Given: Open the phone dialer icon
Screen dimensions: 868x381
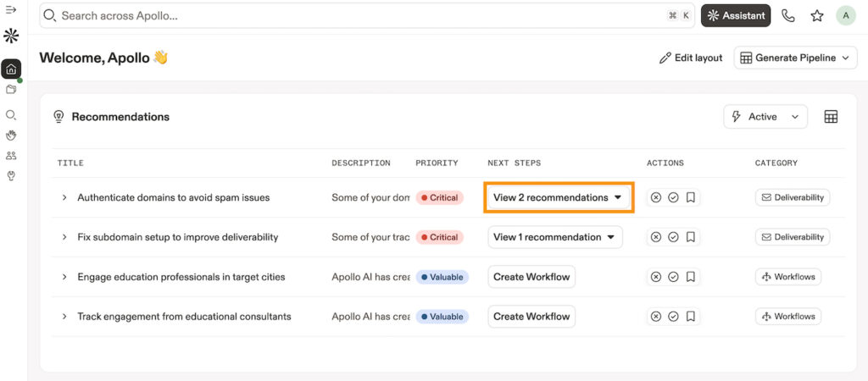Looking at the screenshot, I should pos(788,16).
